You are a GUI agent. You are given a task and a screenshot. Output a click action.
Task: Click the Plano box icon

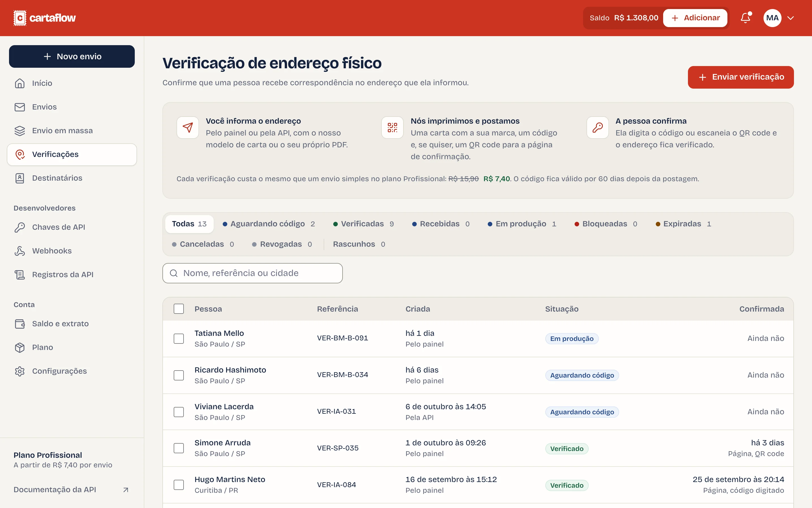click(20, 347)
